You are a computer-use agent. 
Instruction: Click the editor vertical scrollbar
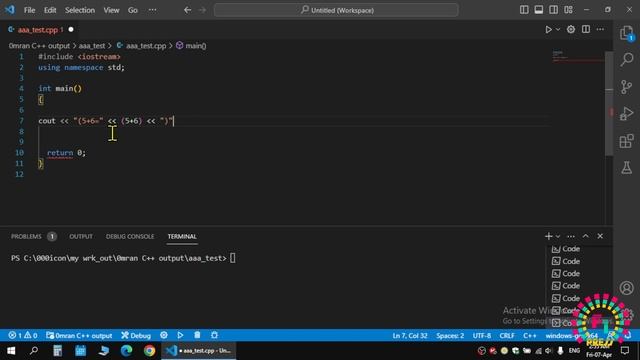[609, 103]
